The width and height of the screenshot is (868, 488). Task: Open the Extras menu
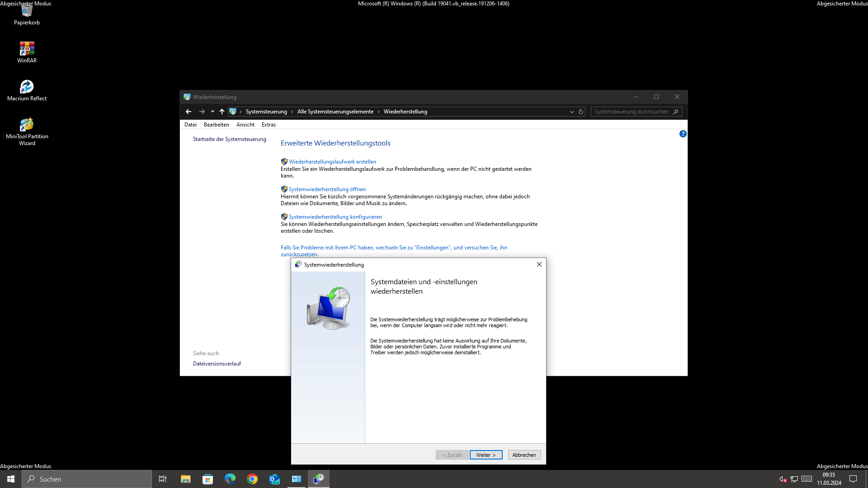(269, 125)
